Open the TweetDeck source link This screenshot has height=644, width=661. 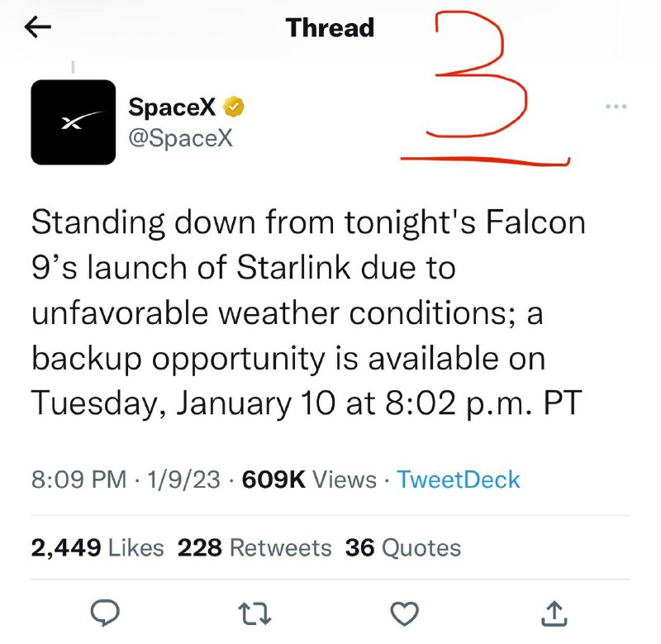tap(459, 479)
